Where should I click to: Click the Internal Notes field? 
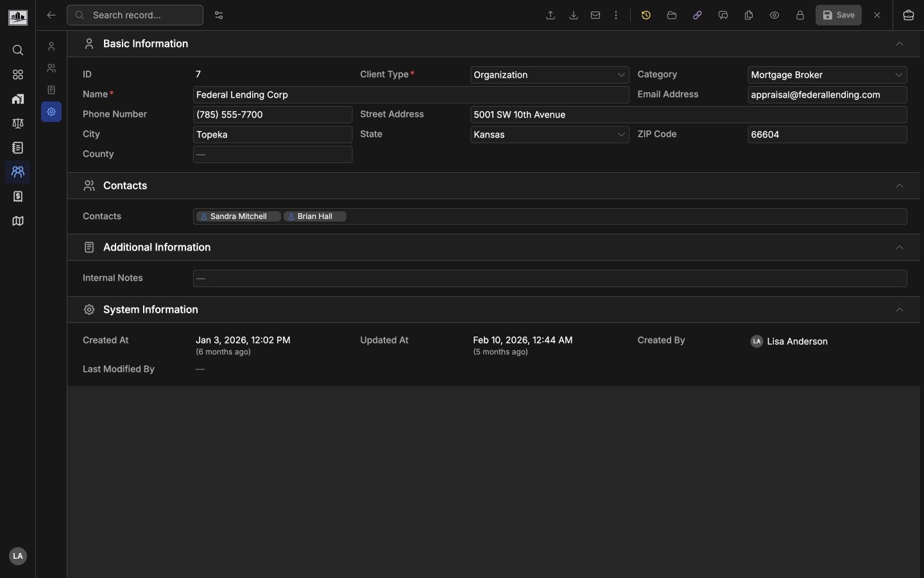550,279
